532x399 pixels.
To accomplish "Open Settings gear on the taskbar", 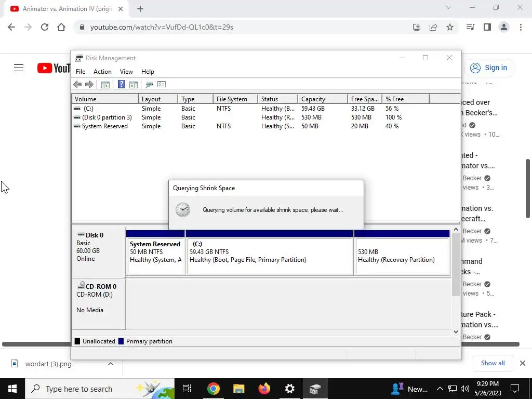I will point(290,389).
